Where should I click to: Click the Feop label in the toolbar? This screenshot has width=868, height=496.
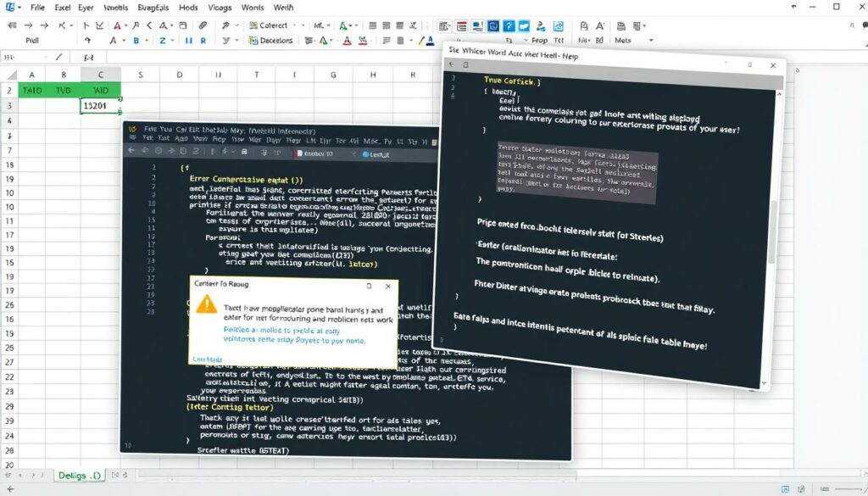click(x=539, y=41)
